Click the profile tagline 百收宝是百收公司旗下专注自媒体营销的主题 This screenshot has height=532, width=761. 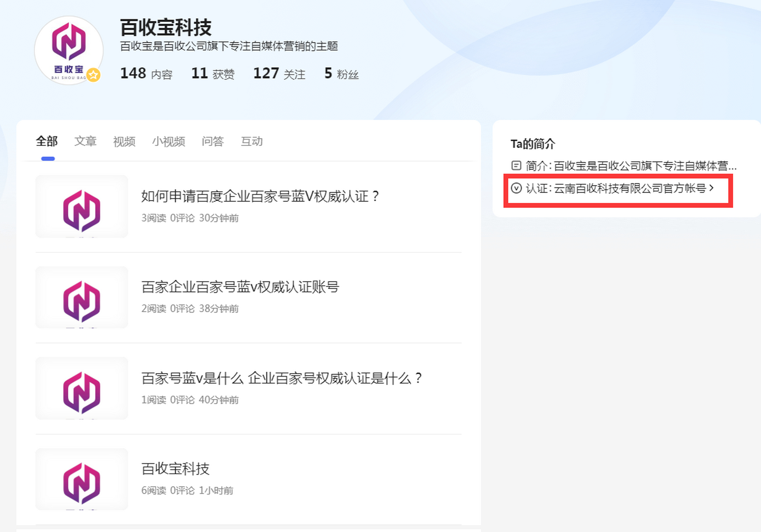[x=229, y=46]
